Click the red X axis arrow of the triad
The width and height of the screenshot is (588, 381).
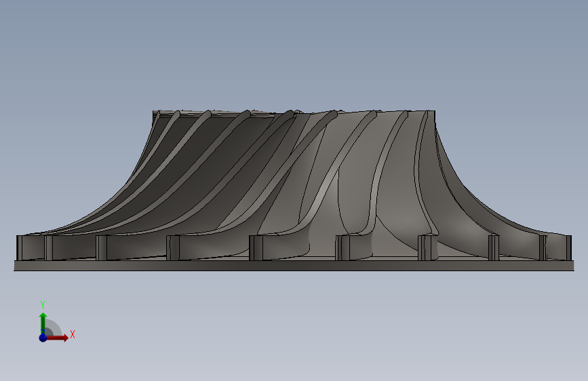tap(57, 338)
